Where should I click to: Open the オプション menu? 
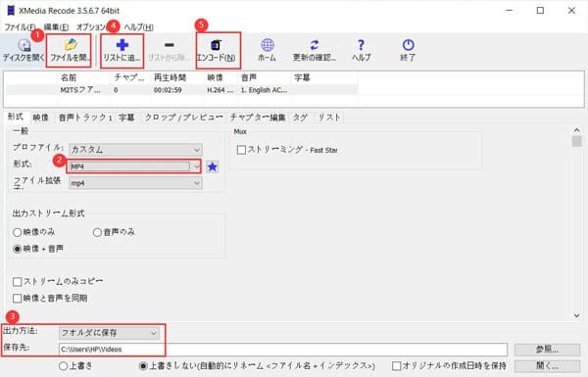tap(91, 27)
